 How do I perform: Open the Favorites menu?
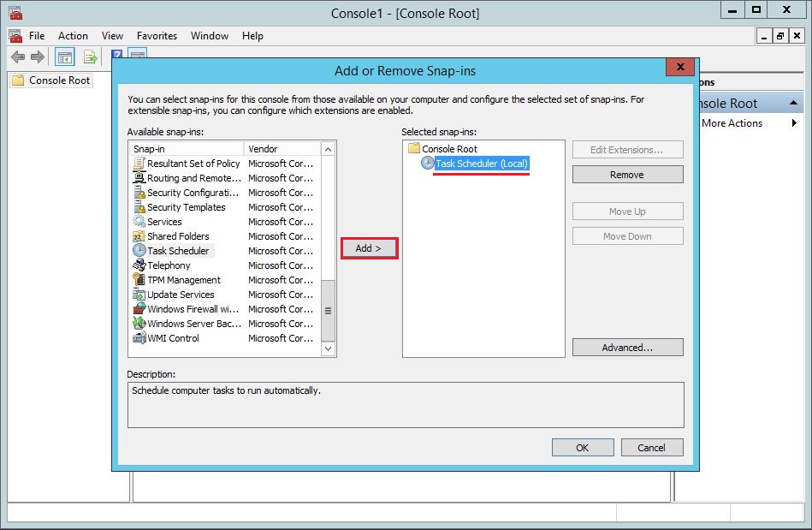(157, 36)
